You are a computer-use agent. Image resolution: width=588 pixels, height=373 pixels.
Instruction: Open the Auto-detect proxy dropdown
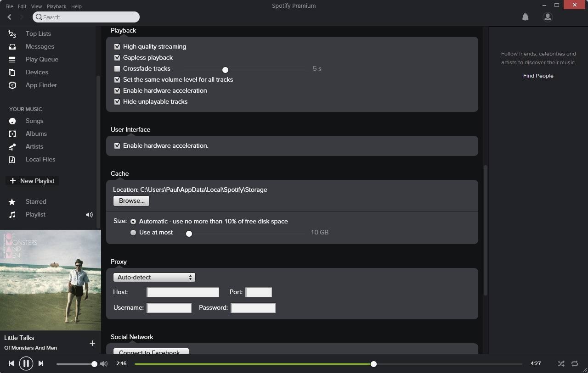(x=154, y=277)
